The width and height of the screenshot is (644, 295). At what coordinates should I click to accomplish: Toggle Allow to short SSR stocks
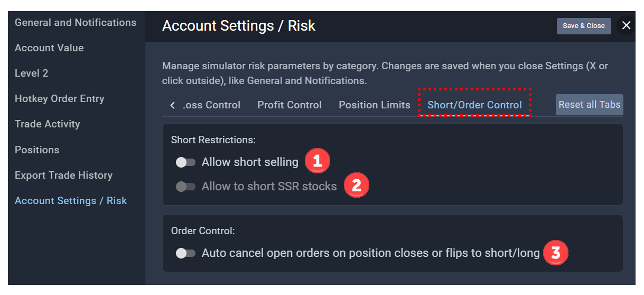(185, 187)
